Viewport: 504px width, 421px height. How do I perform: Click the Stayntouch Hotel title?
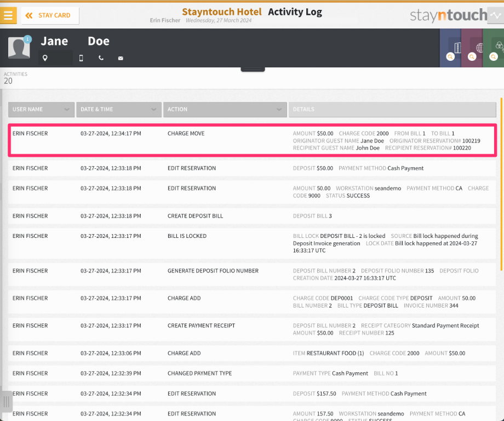222,12
